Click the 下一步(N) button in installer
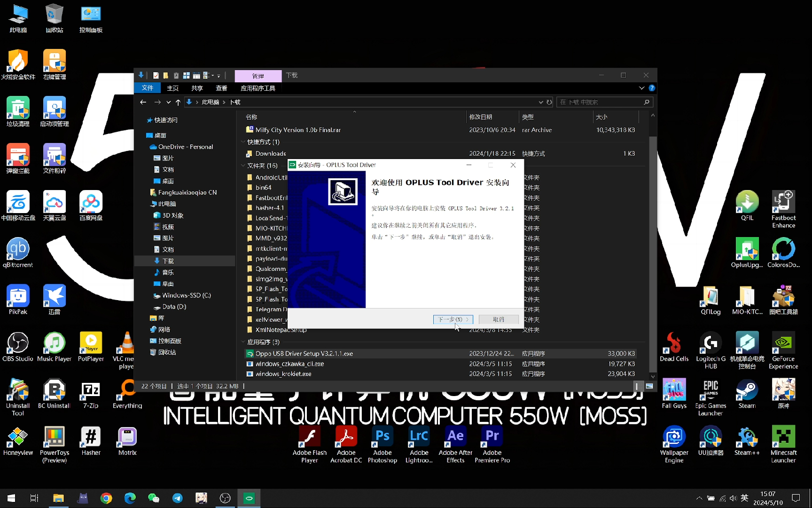Screen dimensions: 812x508 coord(453,319)
